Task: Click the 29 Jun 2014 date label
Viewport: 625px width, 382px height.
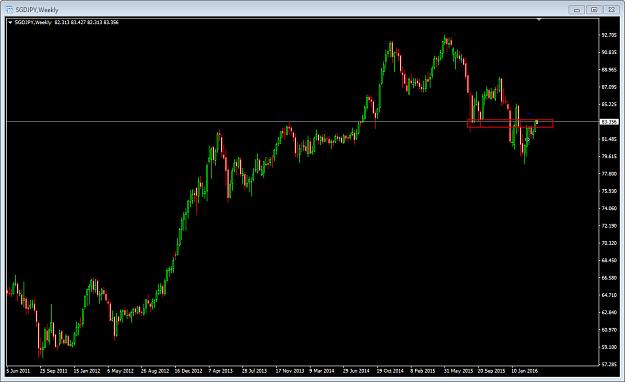Action: click(356, 371)
